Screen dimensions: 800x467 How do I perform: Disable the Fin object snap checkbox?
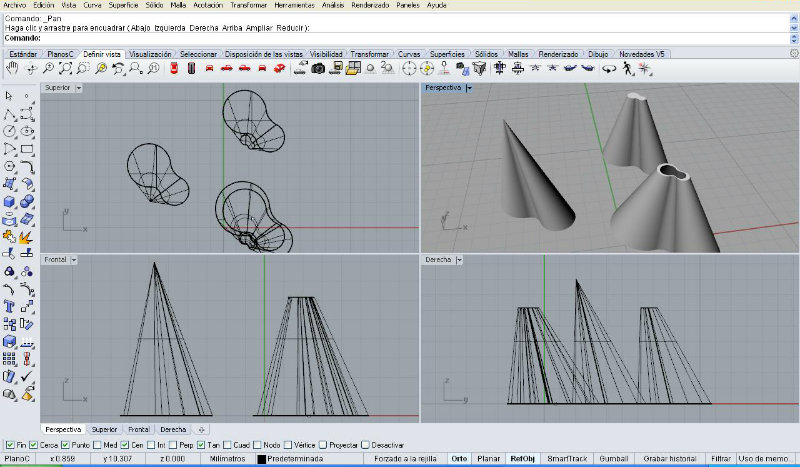click(x=10, y=444)
